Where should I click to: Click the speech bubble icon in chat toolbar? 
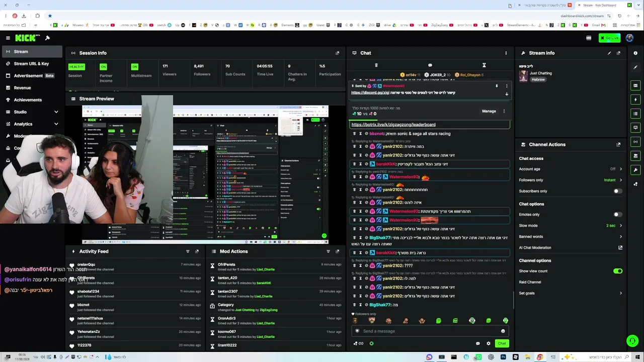click(x=430, y=65)
